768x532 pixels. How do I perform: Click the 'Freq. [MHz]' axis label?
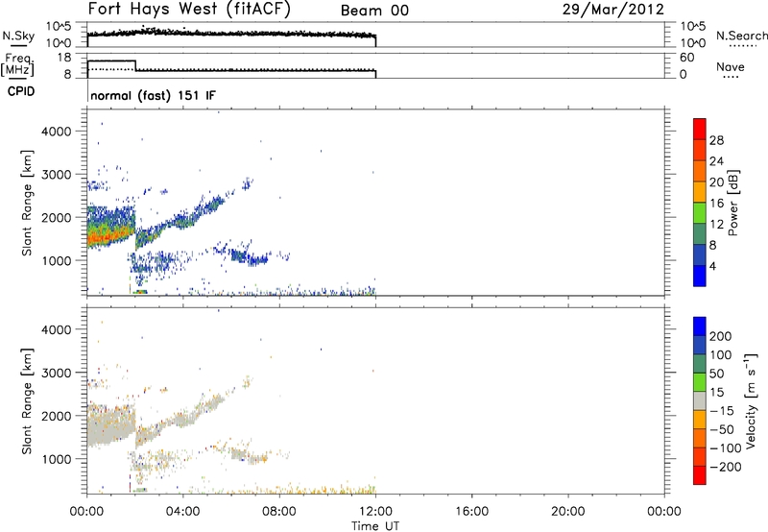[17, 64]
